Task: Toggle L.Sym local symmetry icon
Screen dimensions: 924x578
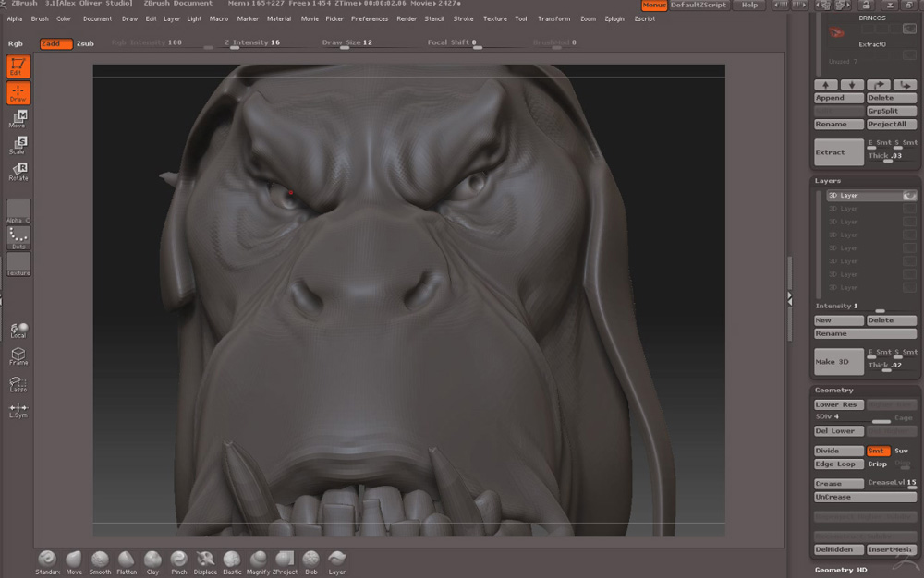Action: click(18, 410)
